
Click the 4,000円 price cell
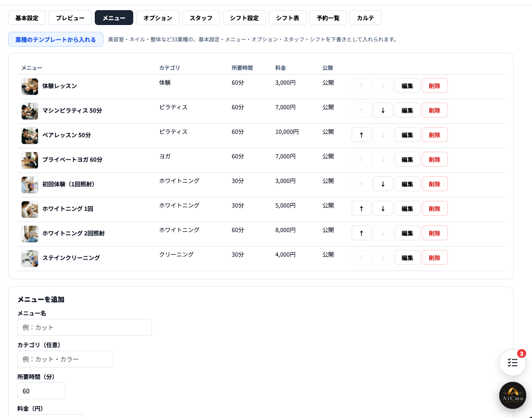[285, 254]
